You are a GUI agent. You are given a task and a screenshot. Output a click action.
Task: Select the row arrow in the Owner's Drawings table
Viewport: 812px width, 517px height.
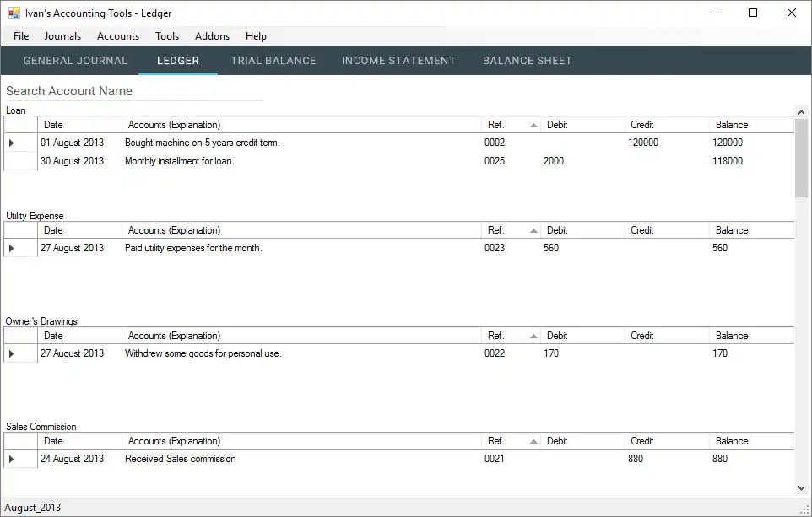(12, 354)
